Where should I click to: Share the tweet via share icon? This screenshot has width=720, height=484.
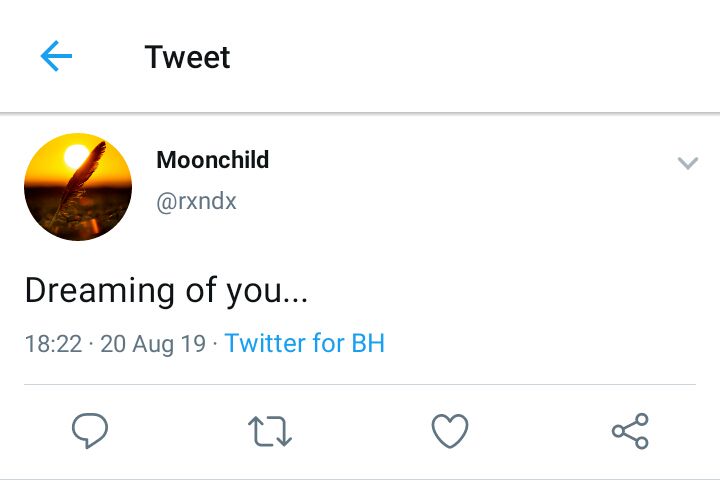[630, 431]
